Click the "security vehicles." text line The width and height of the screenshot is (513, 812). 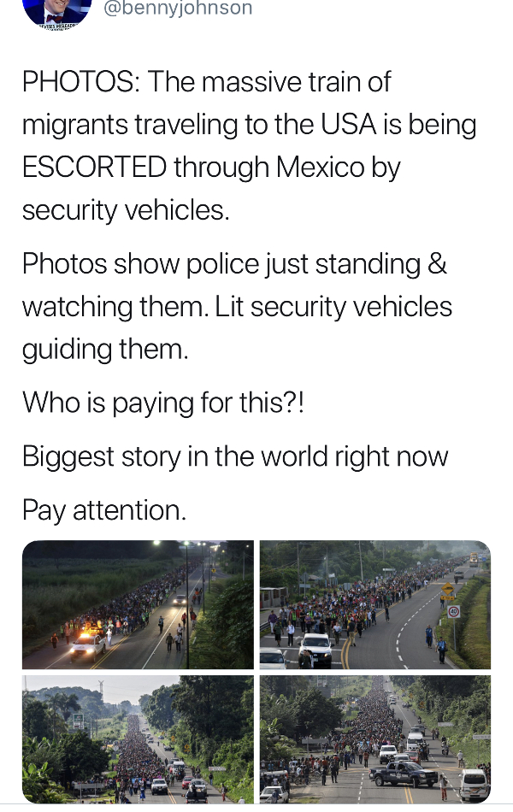(x=126, y=211)
